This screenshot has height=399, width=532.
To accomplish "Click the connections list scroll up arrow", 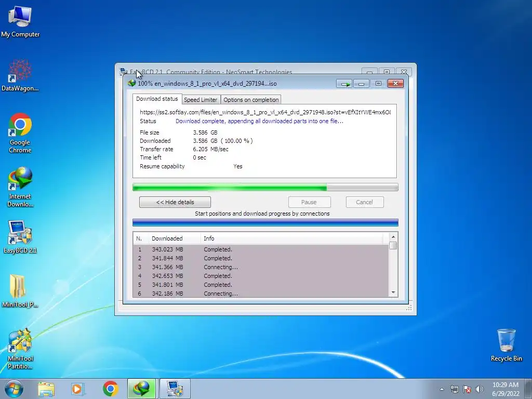I will [x=393, y=237].
